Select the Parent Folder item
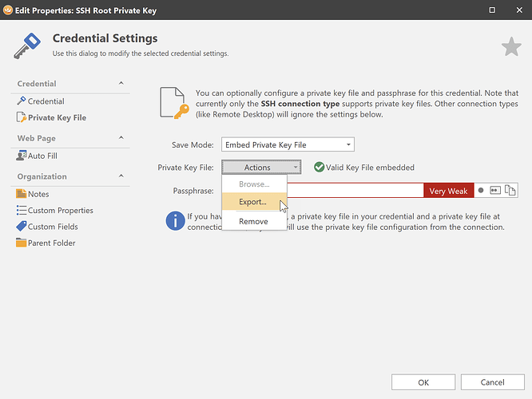The width and height of the screenshot is (532, 399). pos(51,243)
